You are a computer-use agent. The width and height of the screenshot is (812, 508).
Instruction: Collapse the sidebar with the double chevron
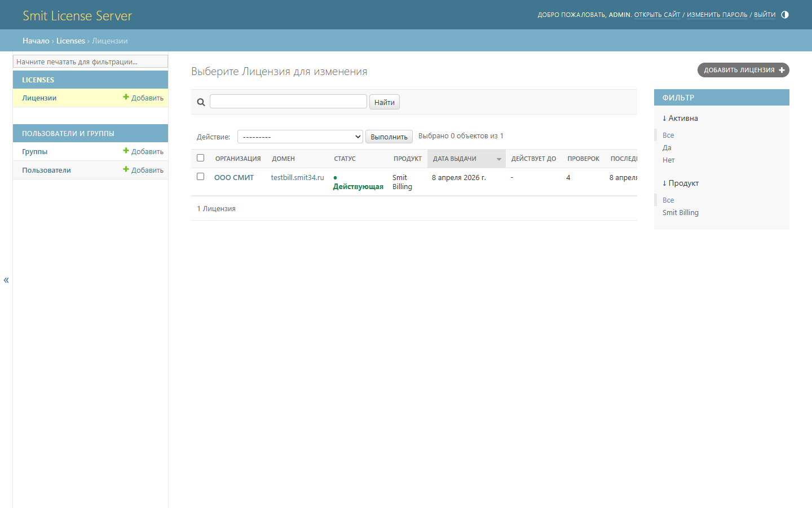click(6, 280)
